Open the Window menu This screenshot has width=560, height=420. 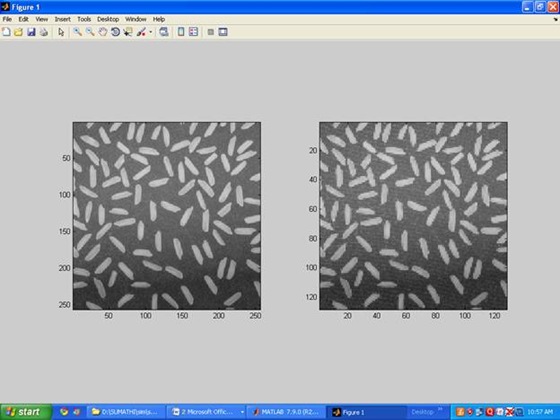click(x=136, y=19)
